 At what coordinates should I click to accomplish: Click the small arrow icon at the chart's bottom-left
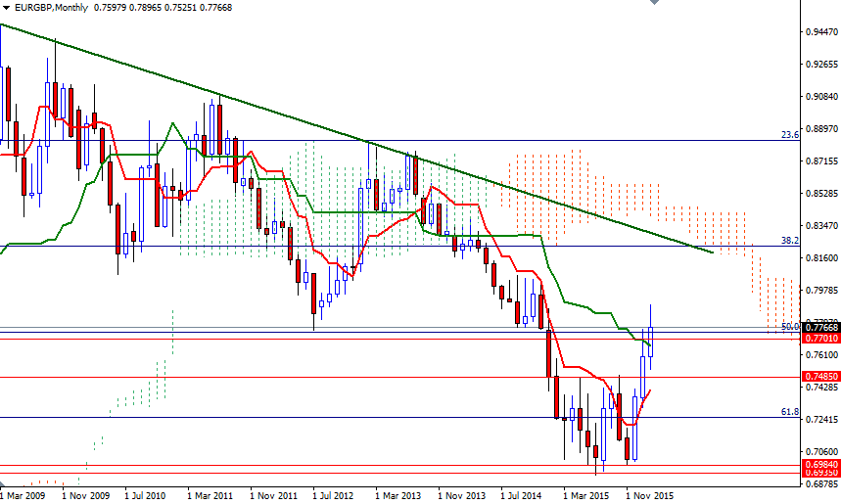pyautogui.click(x=3, y=484)
